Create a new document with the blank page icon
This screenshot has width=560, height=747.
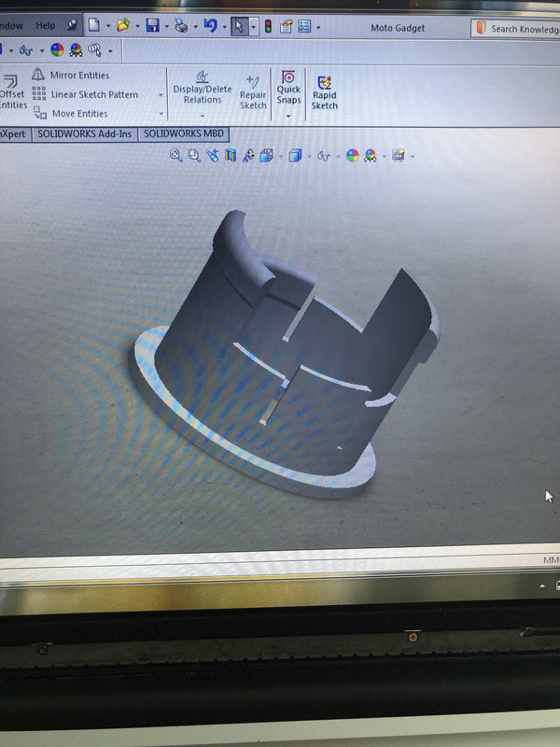(94, 25)
